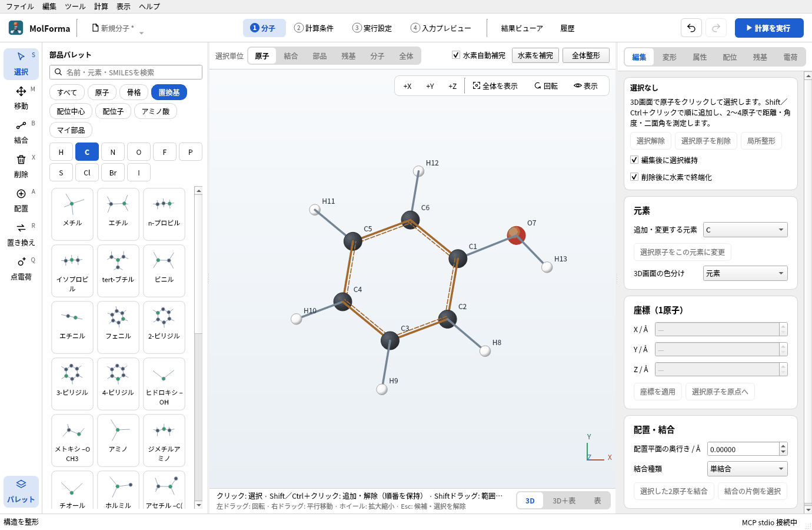Viewport: 812px width, 530px height.
Task: Select the 選択 arrow tool in sidebar
Action: pyautogui.click(x=21, y=64)
